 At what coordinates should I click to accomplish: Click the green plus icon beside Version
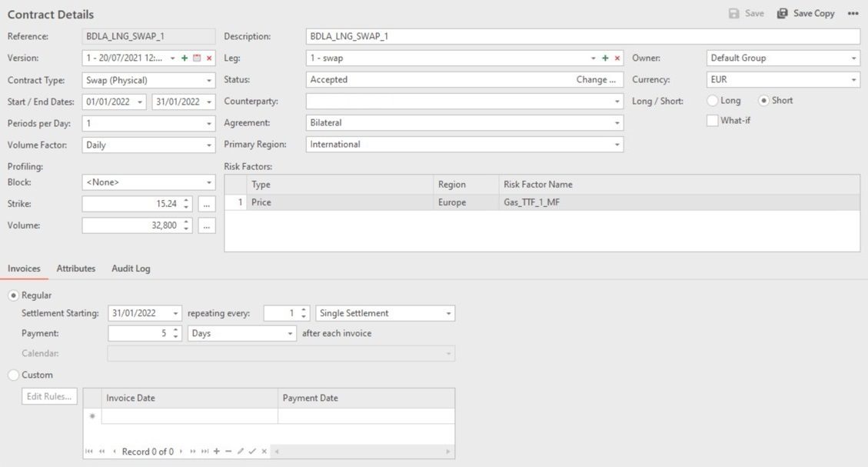click(185, 58)
